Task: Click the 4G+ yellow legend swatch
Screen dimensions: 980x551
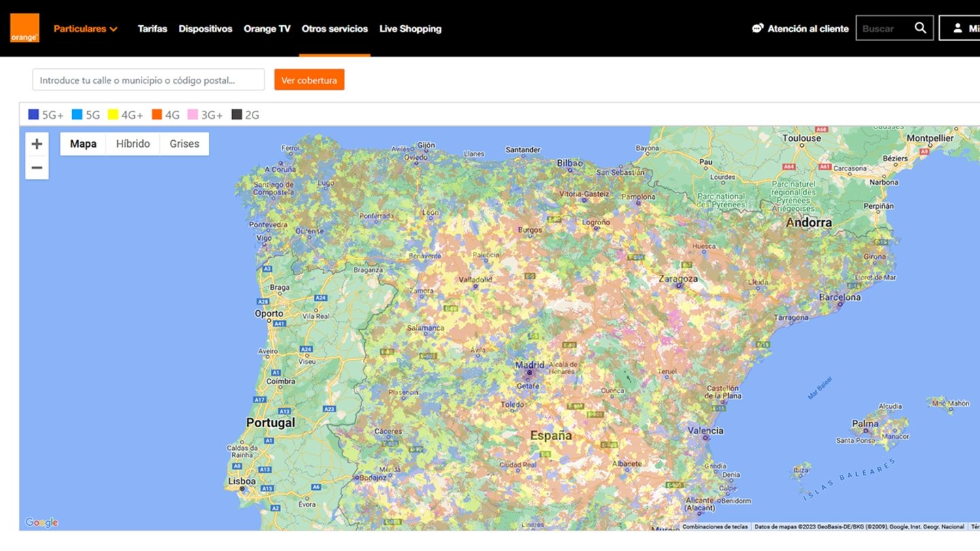Action: tap(112, 114)
